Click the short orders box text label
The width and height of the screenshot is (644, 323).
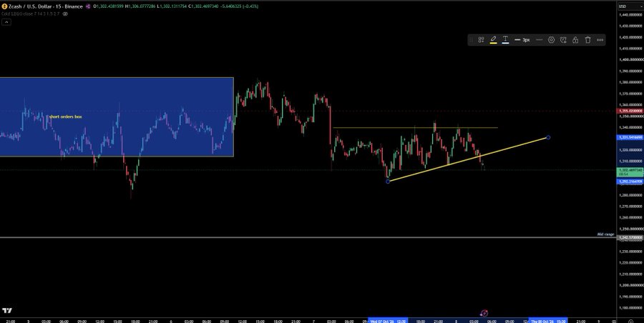(x=65, y=116)
